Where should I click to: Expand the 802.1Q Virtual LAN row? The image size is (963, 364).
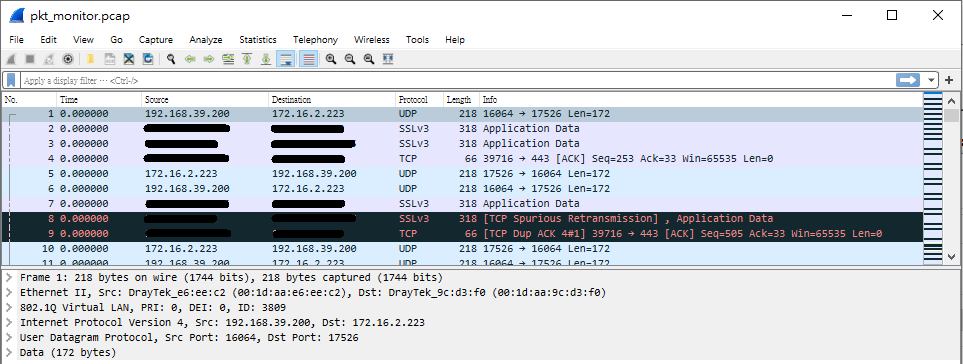coord(9,308)
